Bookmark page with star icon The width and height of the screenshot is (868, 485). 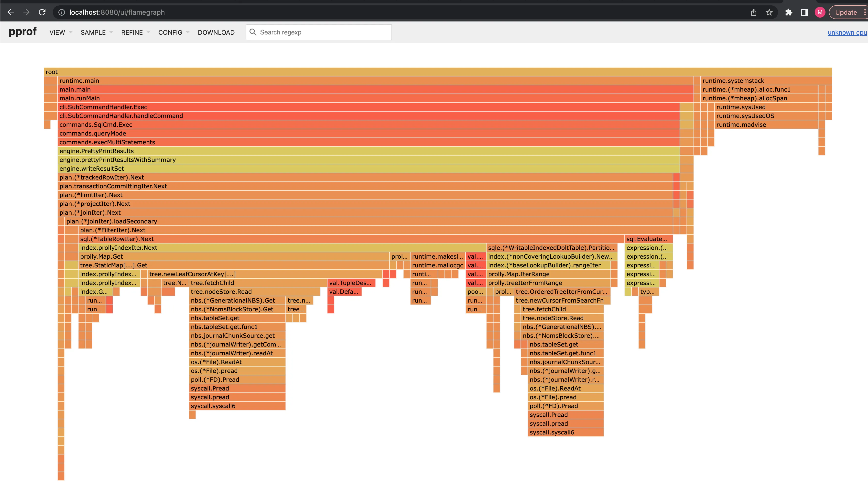769,12
